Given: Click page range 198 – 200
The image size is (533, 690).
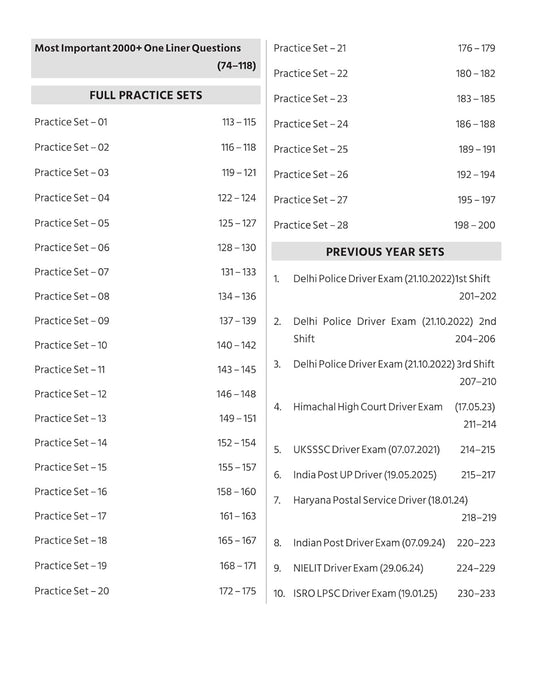Looking at the screenshot, I should 474,225.
